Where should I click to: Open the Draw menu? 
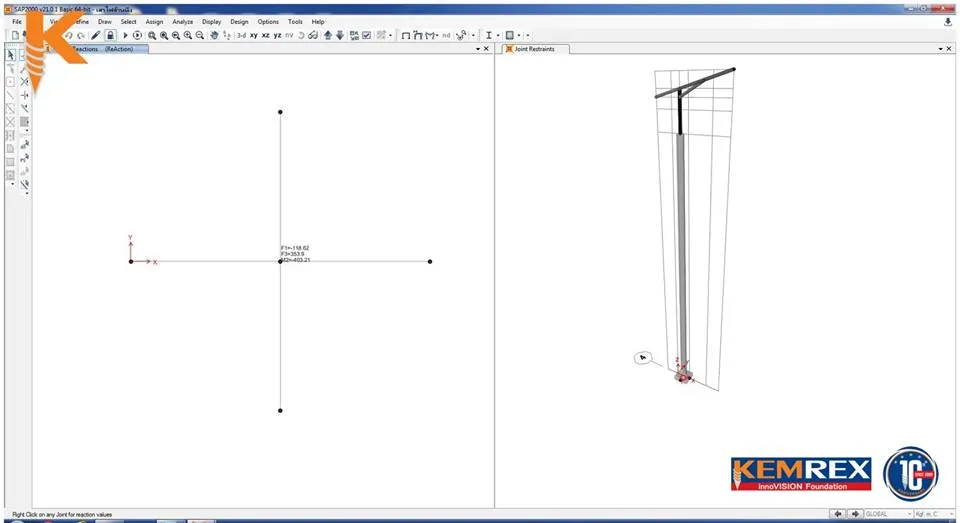(105, 21)
